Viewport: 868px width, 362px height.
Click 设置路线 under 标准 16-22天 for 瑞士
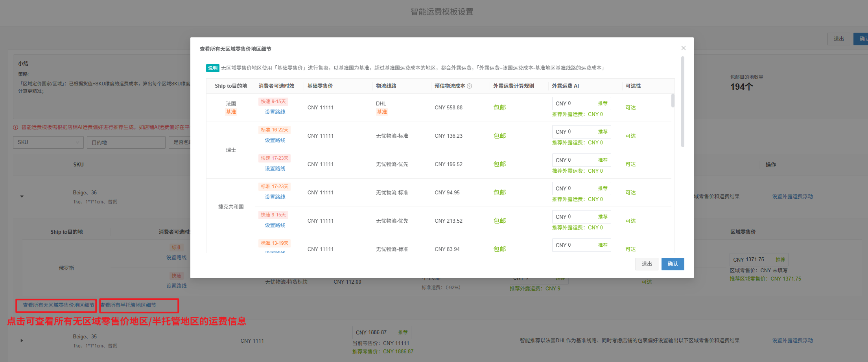tap(275, 140)
